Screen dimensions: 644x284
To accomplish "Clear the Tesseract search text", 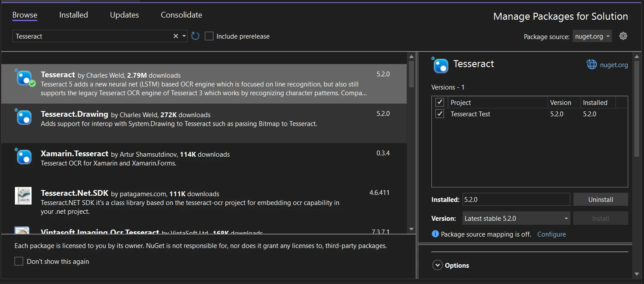I will pyautogui.click(x=175, y=36).
